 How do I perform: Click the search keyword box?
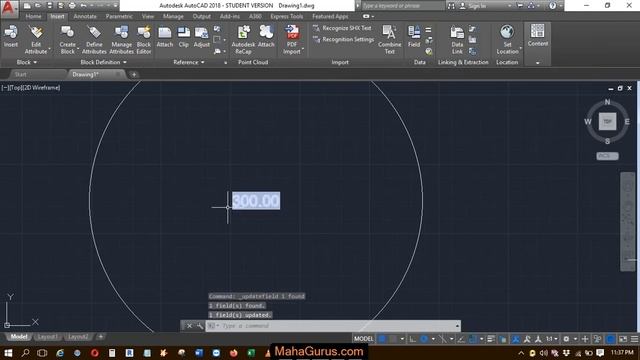coord(402,6)
